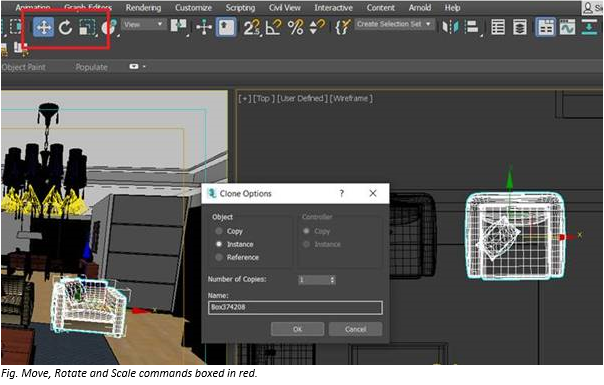Close the Clone Options dialog
This screenshot has width=604, height=385.
pyautogui.click(x=372, y=193)
